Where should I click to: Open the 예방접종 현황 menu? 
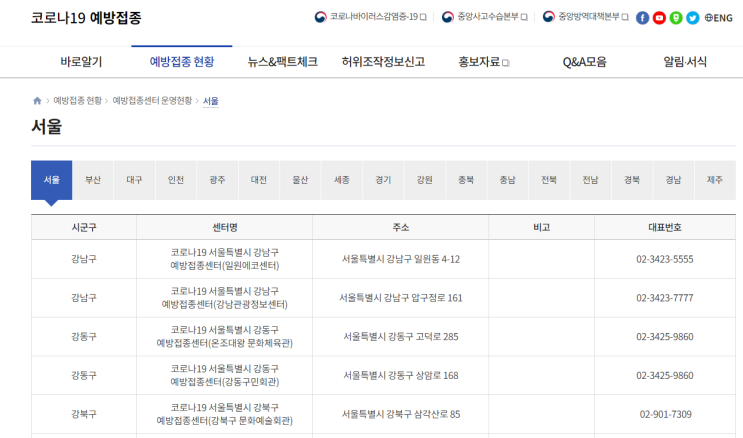click(182, 62)
